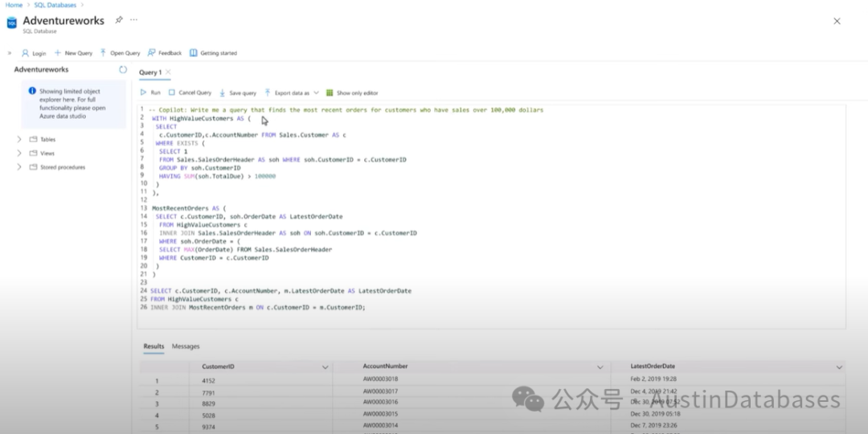Select date cell Feb 2, 2019 19:28
Image resolution: width=868 pixels, height=434 pixels.
pyautogui.click(x=653, y=379)
